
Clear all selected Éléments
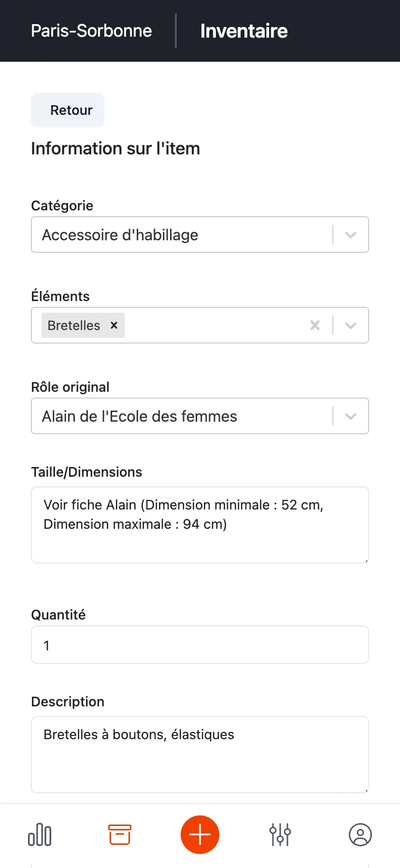(x=315, y=325)
